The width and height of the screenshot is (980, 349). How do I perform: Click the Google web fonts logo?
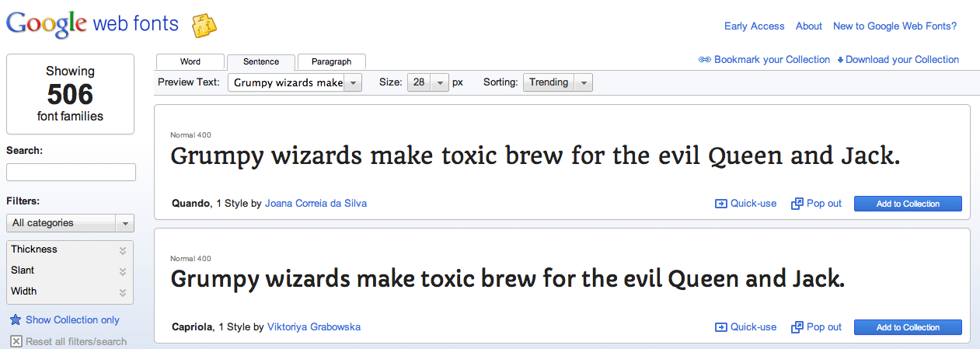tap(92, 24)
